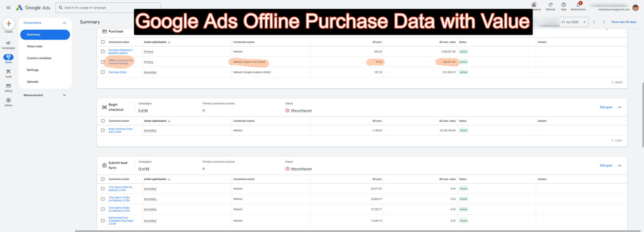This screenshot has height=232, width=644.
Task: Open the Notifications bell
Action: pyautogui.click(x=578, y=5)
